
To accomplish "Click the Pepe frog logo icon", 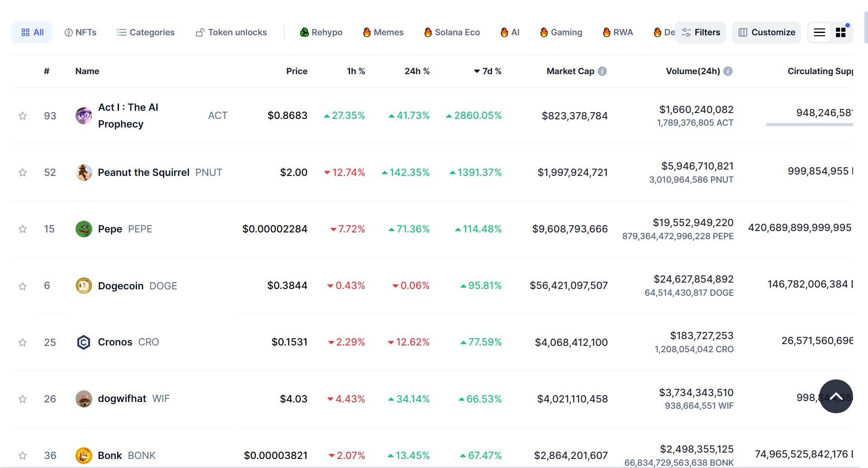I will click(x=84, y=229).
